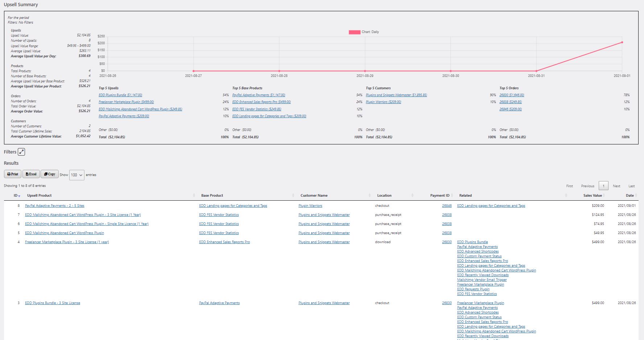Open top order 26830 ($1,646.00)
The width and height of the screenshot is (644, 340).
[512, 95]
